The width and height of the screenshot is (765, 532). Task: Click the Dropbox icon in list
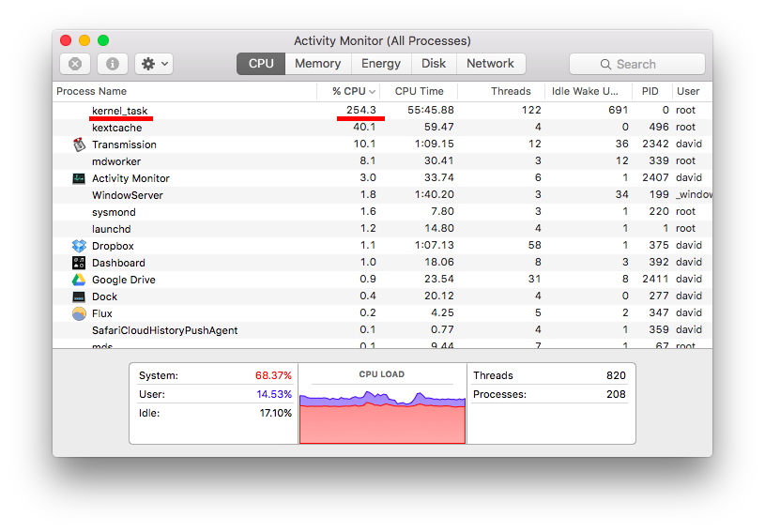click(x=79, y=246)
